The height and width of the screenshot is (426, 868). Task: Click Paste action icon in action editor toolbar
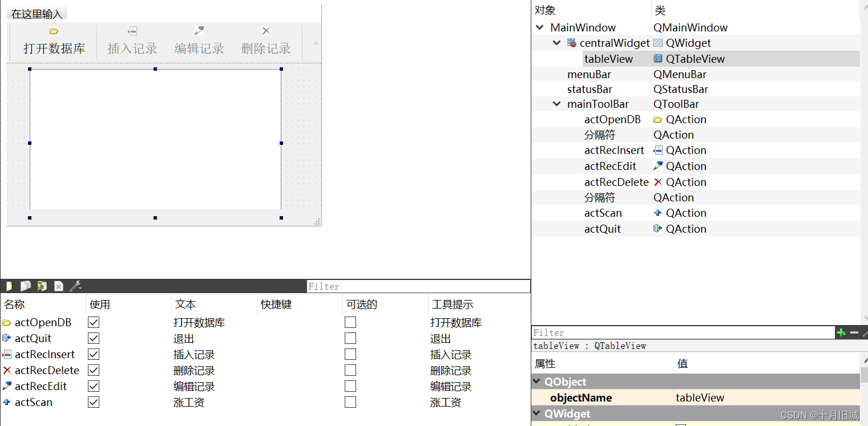point(42,286)
